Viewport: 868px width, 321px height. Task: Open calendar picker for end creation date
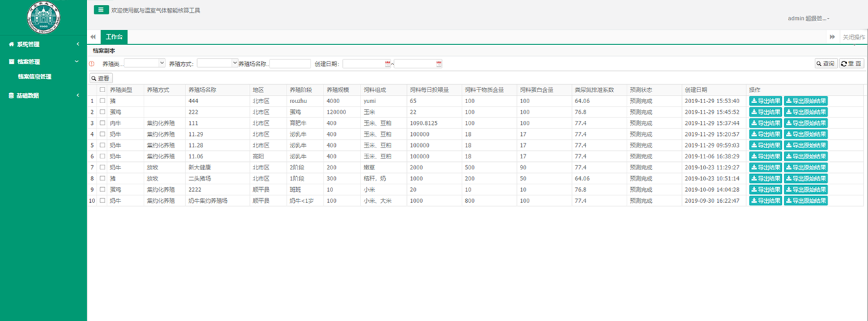439,64
